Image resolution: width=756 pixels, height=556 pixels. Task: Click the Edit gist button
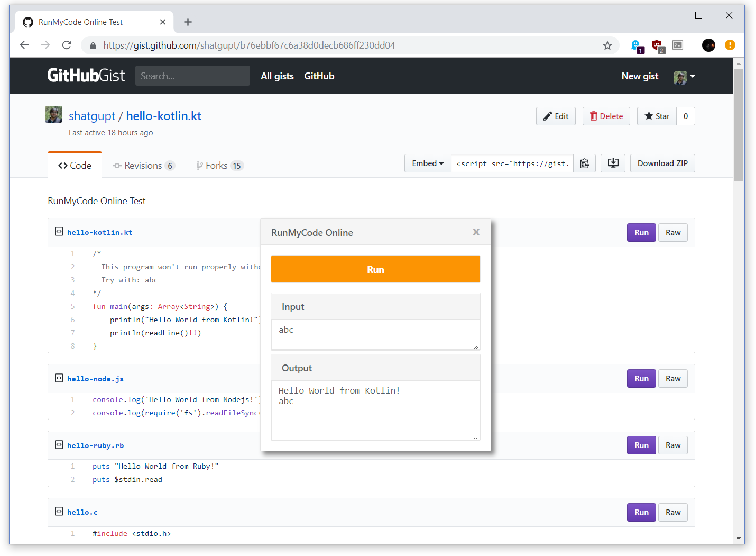pyautogui.click(x=556, y=116)
